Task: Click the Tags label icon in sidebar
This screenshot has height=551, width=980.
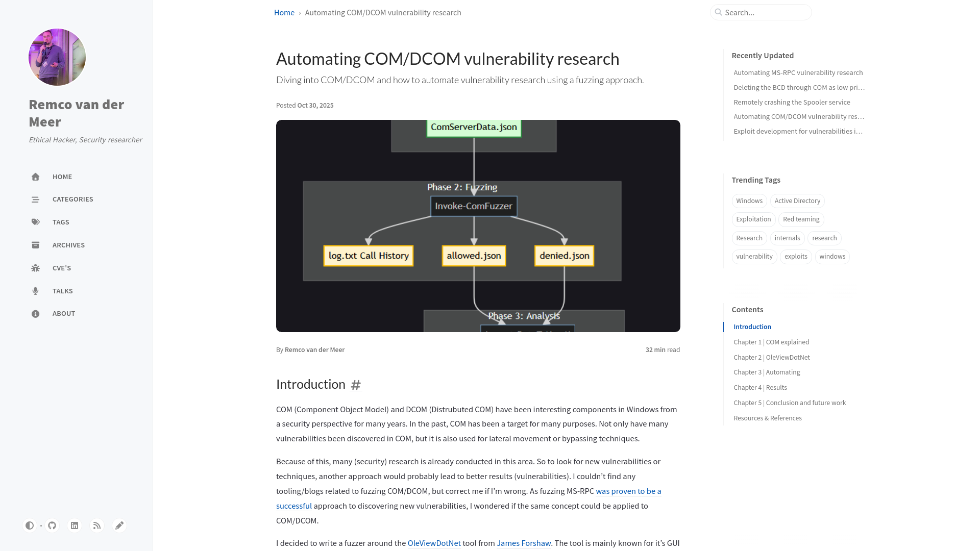Action: 35,222
